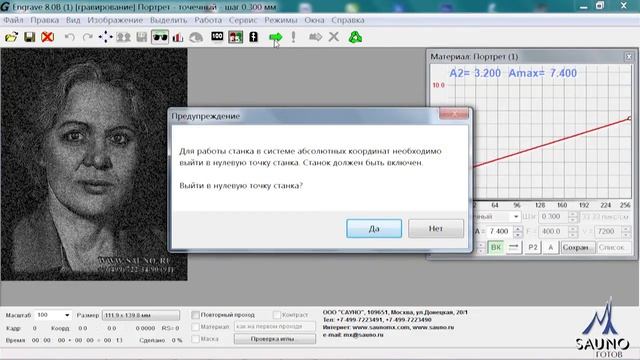Click the Размер 111.9 x 139.8 мм button
The height and width of the screenshot is (360, 640).
(x=140, y=315)
